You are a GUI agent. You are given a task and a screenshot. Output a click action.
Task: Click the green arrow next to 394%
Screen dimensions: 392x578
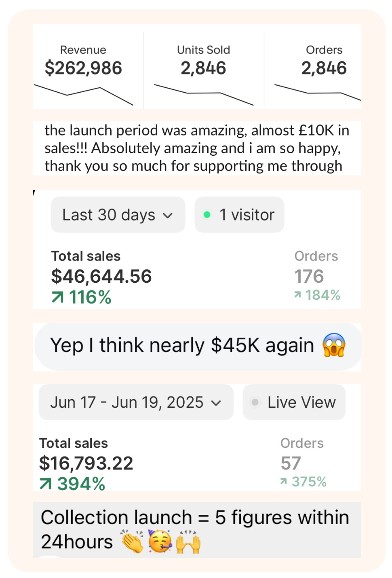[46, 484]
